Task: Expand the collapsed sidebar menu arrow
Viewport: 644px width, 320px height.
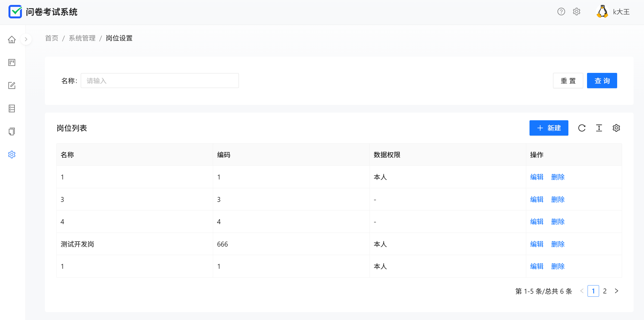Action: click(x=26, y=39)
